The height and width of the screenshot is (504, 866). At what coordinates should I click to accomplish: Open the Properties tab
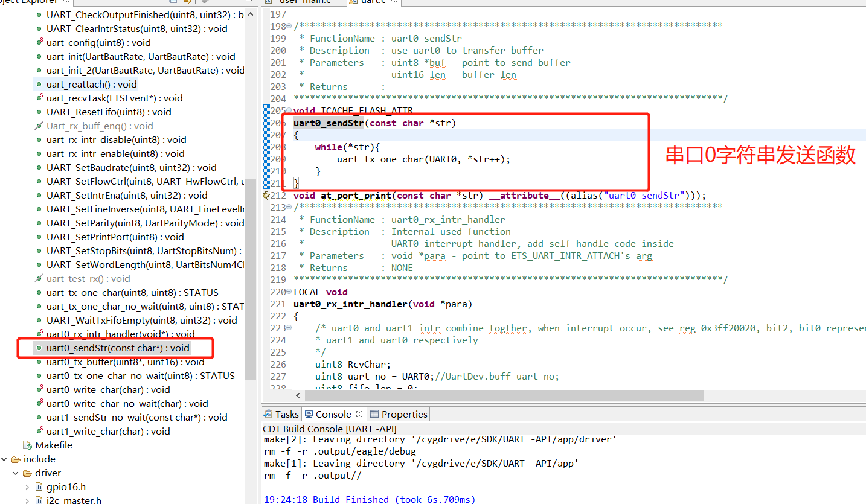[x=399, y=414]
